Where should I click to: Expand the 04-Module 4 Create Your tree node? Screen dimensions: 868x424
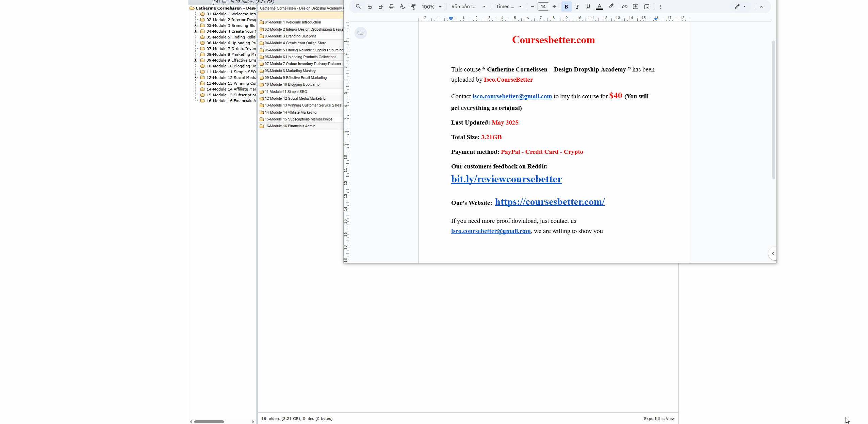(x=195, y=31)
